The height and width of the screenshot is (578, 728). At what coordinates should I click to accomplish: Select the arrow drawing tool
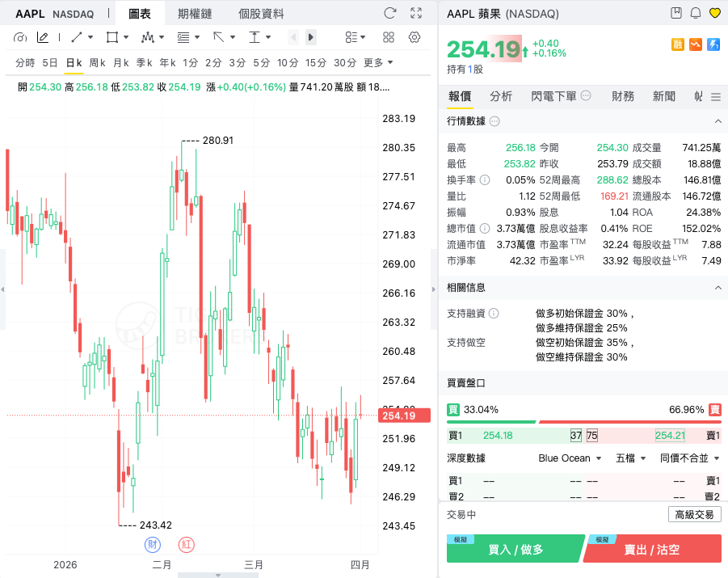pyautogui.click(x=219, y=37)
